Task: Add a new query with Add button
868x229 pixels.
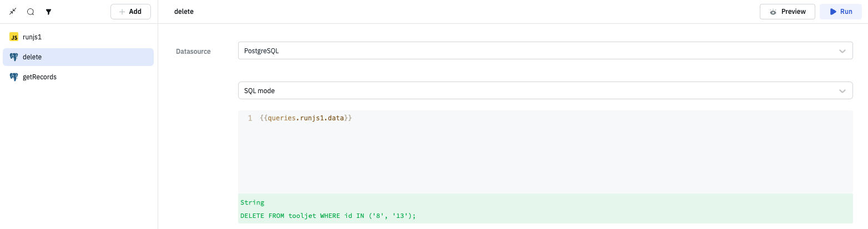Action: tap(130, 12)
